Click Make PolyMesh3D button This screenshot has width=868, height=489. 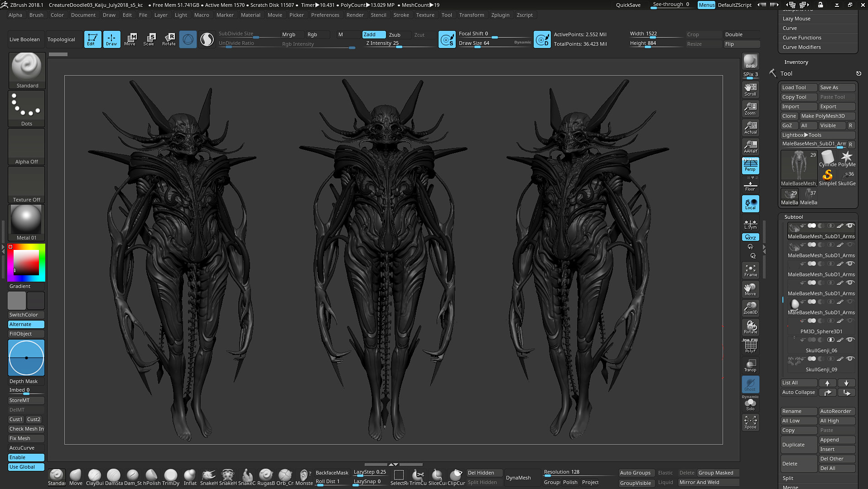coord(827,116)
